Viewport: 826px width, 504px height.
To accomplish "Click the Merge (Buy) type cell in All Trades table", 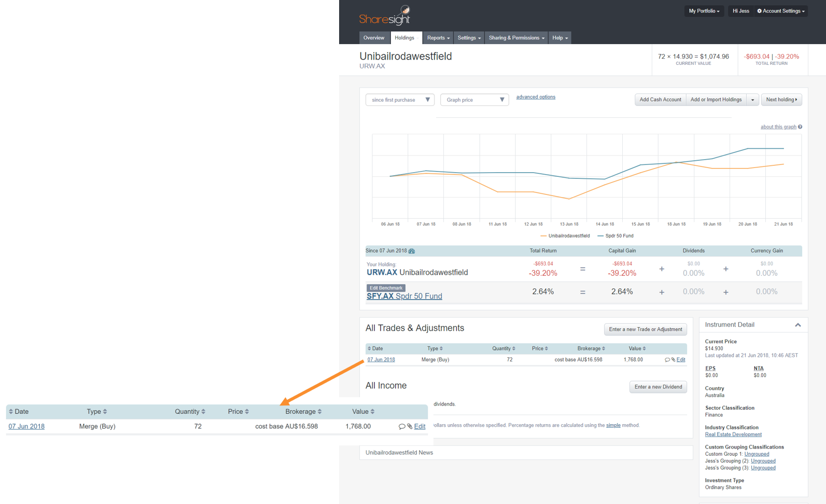I will click(435, 360).
